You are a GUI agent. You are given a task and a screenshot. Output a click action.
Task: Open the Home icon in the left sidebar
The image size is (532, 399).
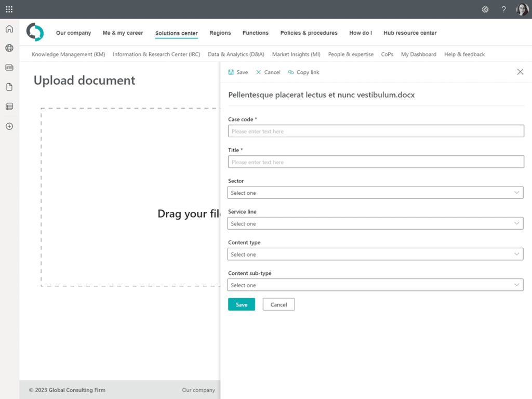click(x=9, y=29)
